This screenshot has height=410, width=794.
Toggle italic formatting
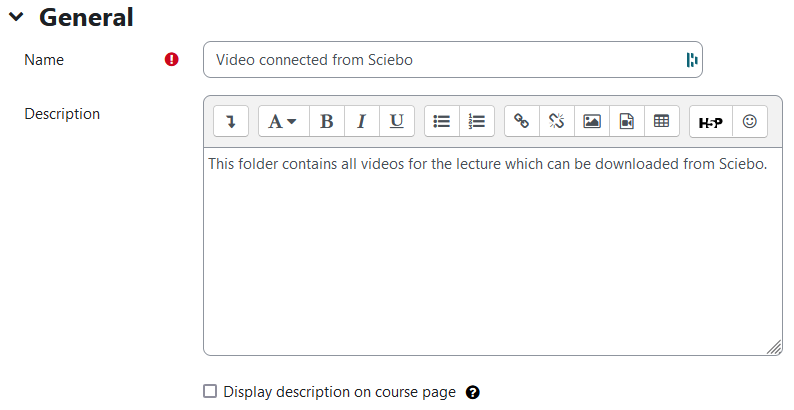tap(362, 121)
